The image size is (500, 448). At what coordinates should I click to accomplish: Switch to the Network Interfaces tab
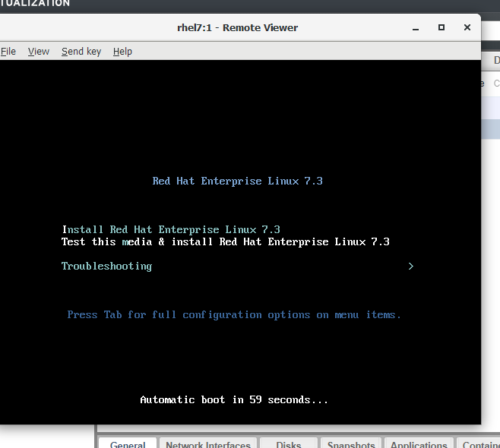click(208, 443)
